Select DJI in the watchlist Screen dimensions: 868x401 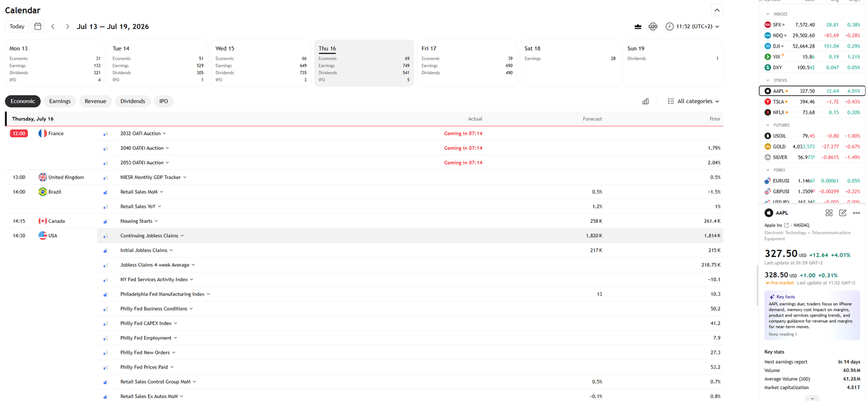pos(812,46)
